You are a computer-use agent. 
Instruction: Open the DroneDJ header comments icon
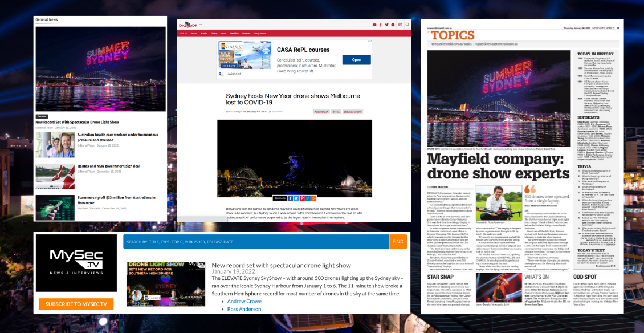[x=400, y=25]
